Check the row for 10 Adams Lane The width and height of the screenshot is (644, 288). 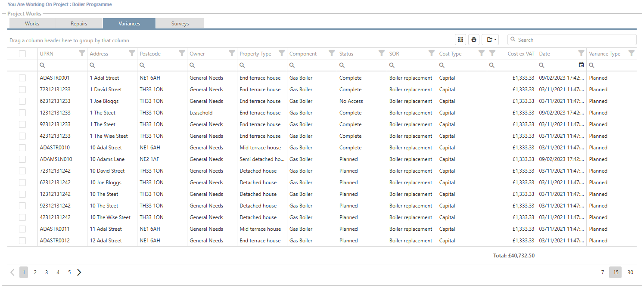pyautogui.click(x=22, y=159)
